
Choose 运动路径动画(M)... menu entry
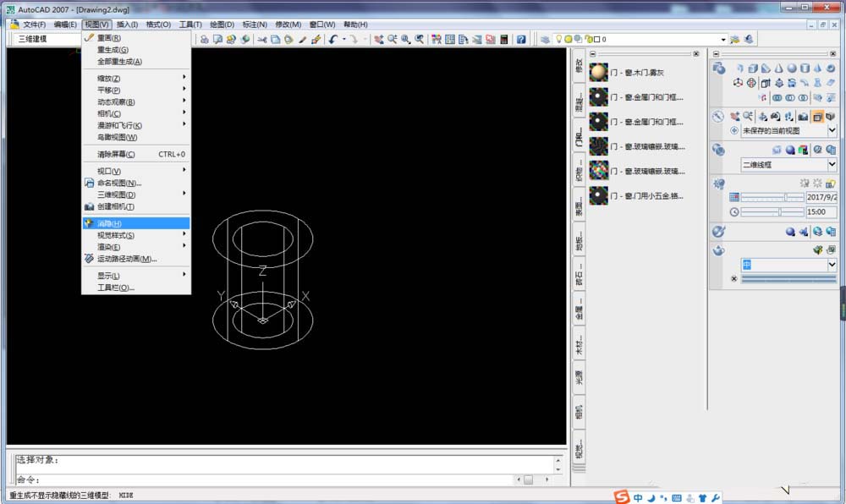[136, 259]
